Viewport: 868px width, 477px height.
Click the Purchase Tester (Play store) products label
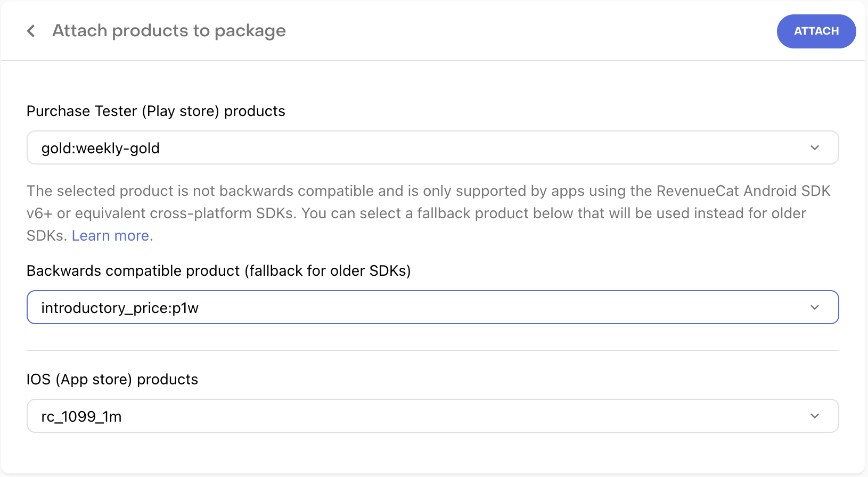point(155,111)
